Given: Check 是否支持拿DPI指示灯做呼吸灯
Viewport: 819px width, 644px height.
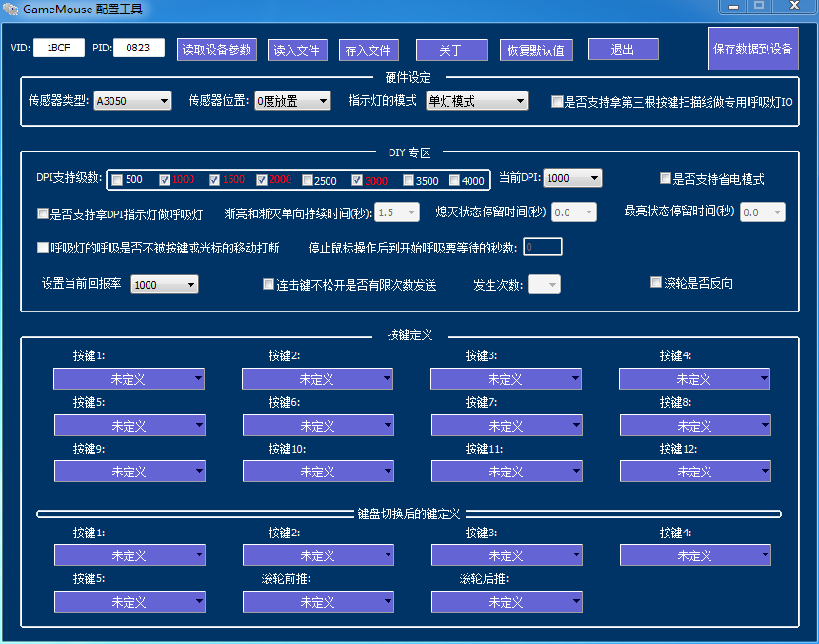Looking at the screenshot, I should tap(42, 212).
